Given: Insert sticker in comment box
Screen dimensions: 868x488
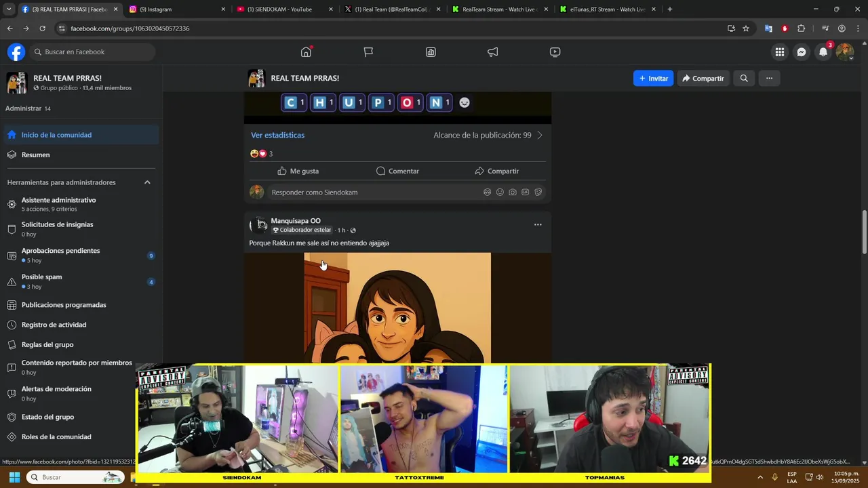Looking at the screenshot, I should [538, 192].
